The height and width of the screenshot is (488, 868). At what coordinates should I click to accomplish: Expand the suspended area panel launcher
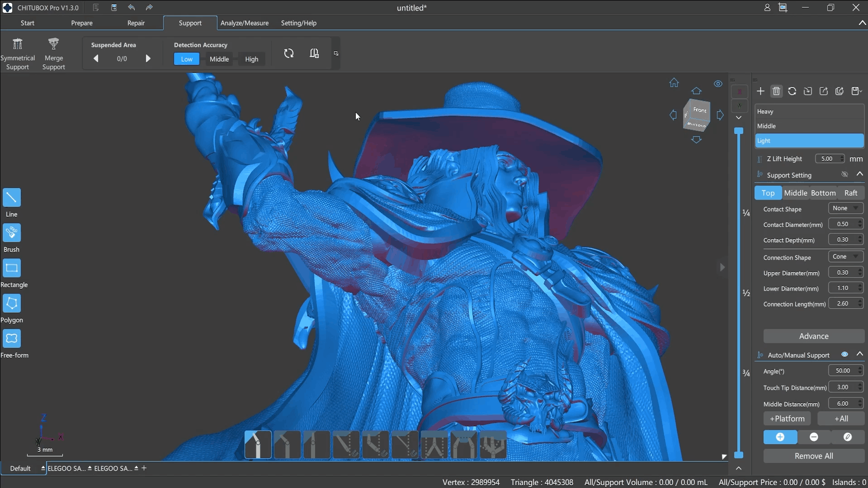(336, 53)
